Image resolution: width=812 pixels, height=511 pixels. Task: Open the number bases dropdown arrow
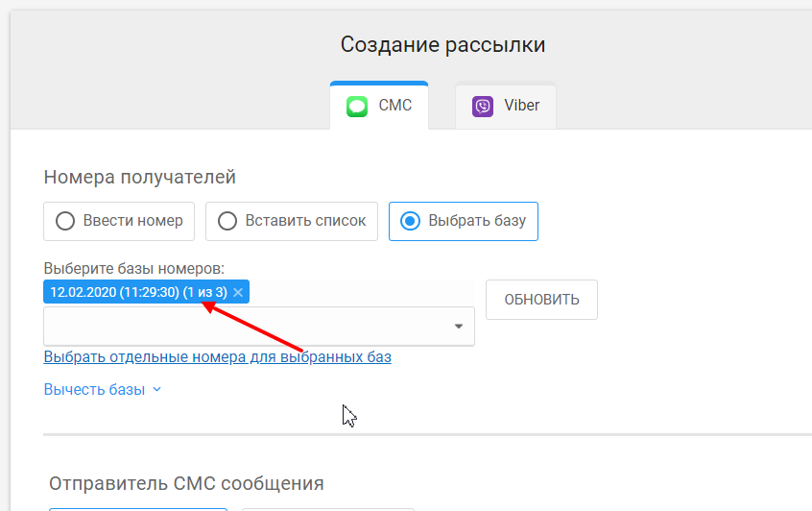(x=458, y=326)
